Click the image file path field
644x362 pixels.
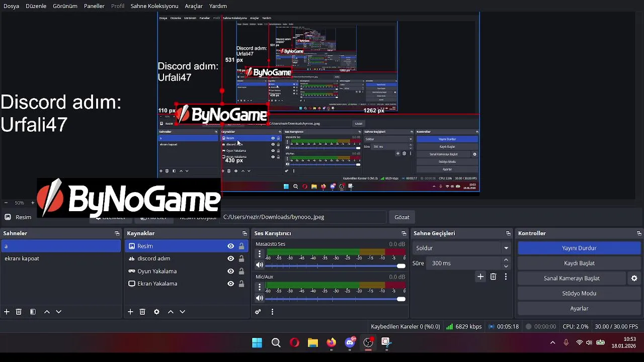(x=303, y=217)
